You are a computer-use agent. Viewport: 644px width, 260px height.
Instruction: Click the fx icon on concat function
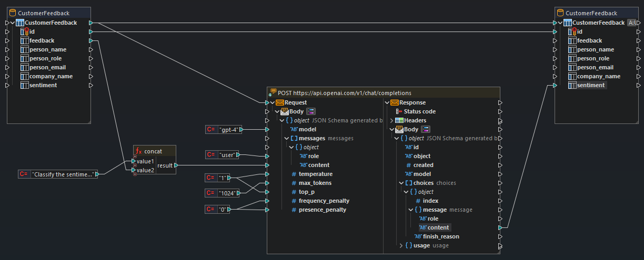(139, 151)
